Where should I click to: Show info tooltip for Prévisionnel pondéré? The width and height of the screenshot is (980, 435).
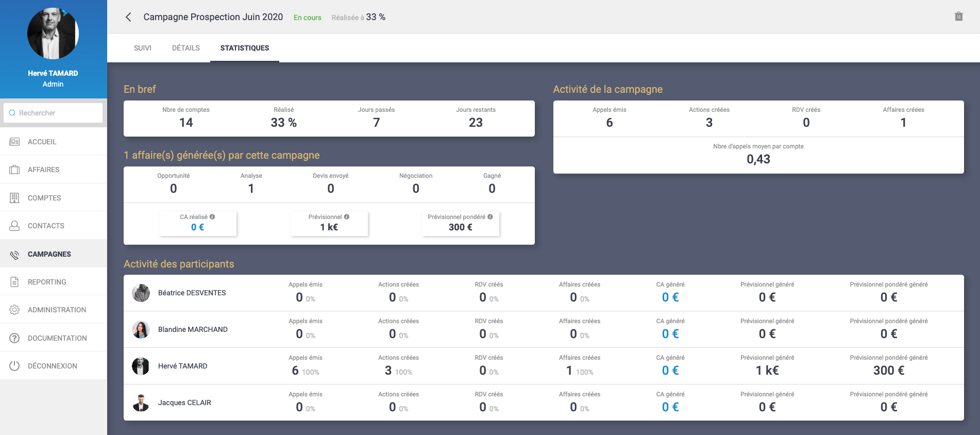pos(490,217)
